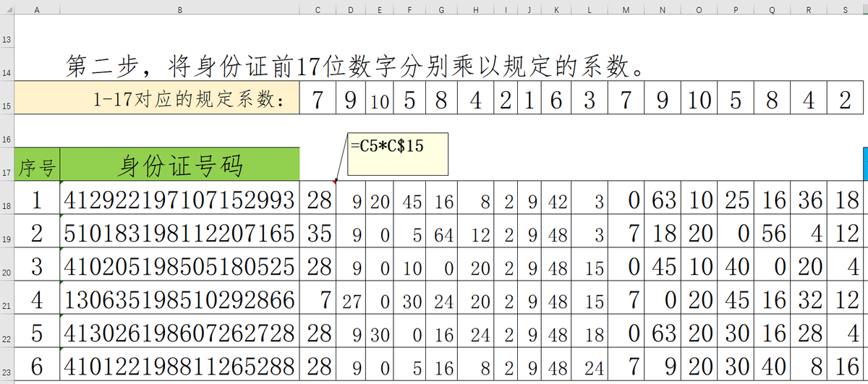Click the comment box showing =C5*C$15
Screen dimensions: 868x384
pos(398,154)
